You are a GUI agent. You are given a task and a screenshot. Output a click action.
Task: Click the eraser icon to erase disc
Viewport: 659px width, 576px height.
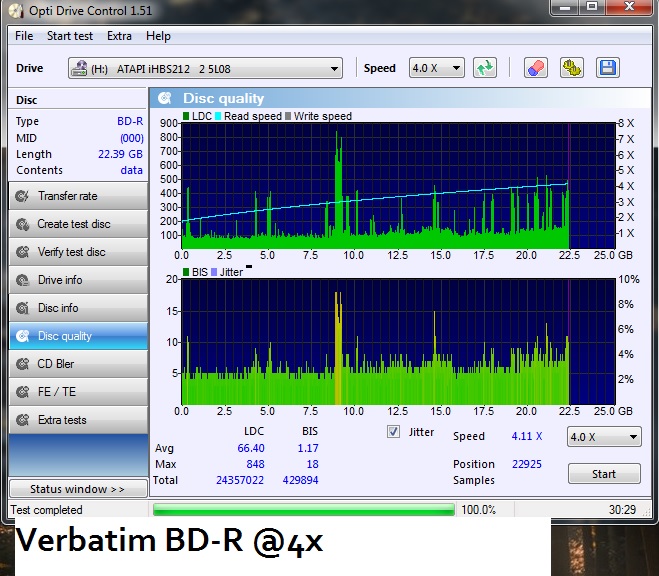coord(535,68)
